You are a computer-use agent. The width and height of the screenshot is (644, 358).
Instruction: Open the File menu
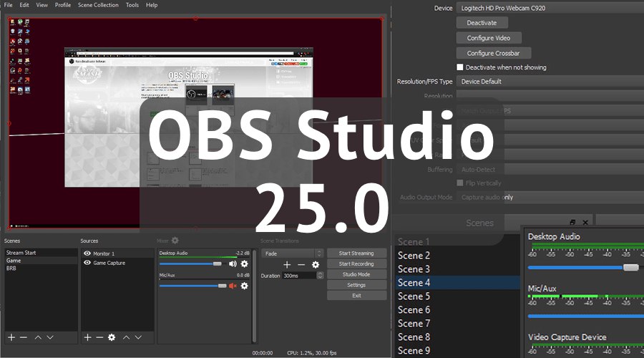coord(8,5)
